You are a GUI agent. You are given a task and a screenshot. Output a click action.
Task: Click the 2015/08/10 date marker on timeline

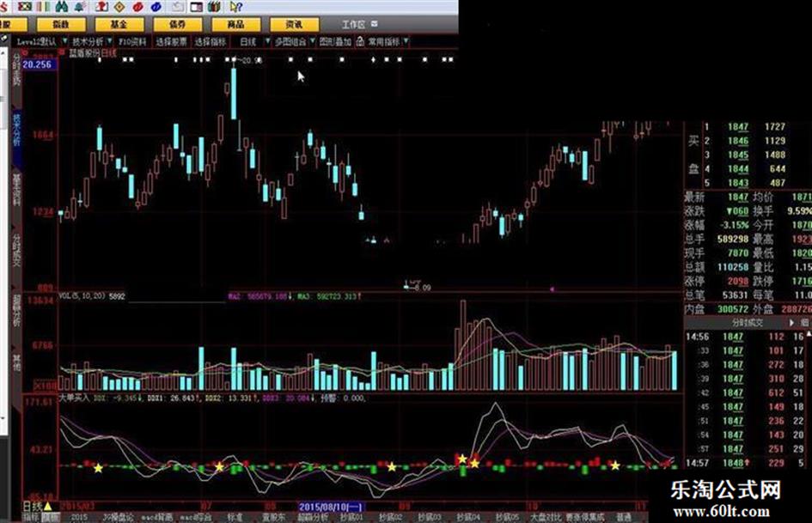(x=332, y=507)
